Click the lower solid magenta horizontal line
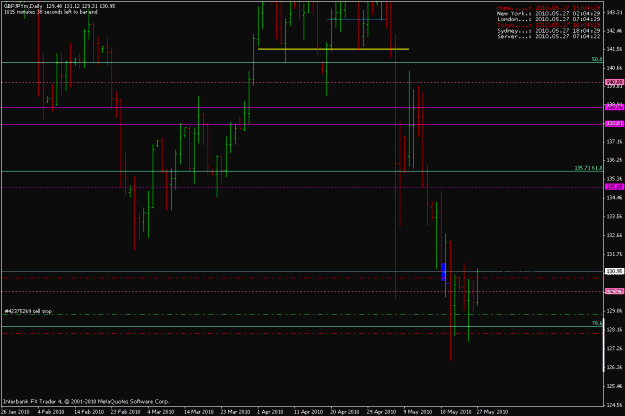 (x=301, y=125)
